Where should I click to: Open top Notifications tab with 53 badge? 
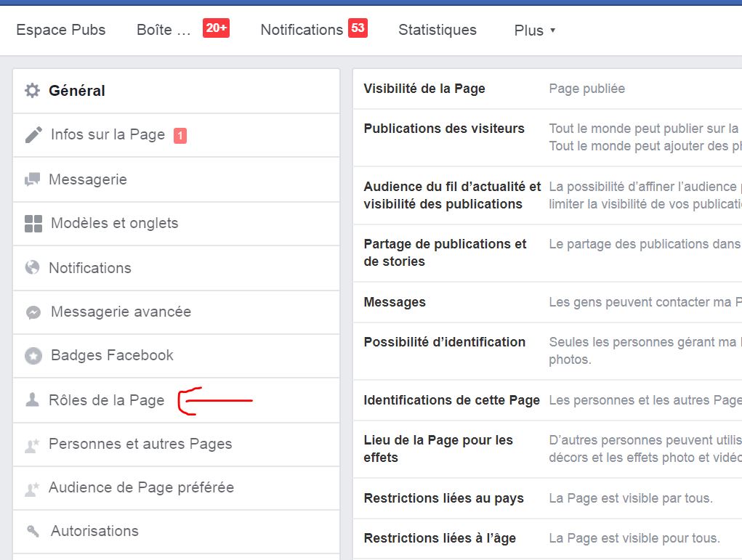tap(302, 30)
